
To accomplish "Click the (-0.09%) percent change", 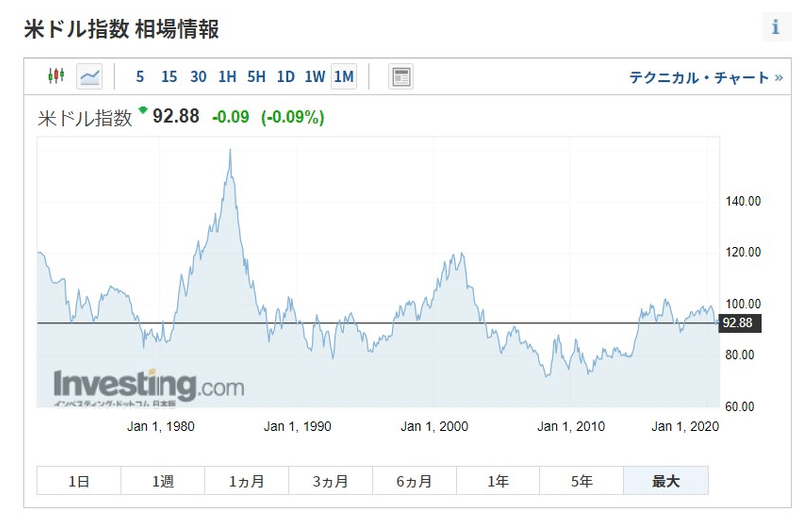I will [x=293, y=117].
